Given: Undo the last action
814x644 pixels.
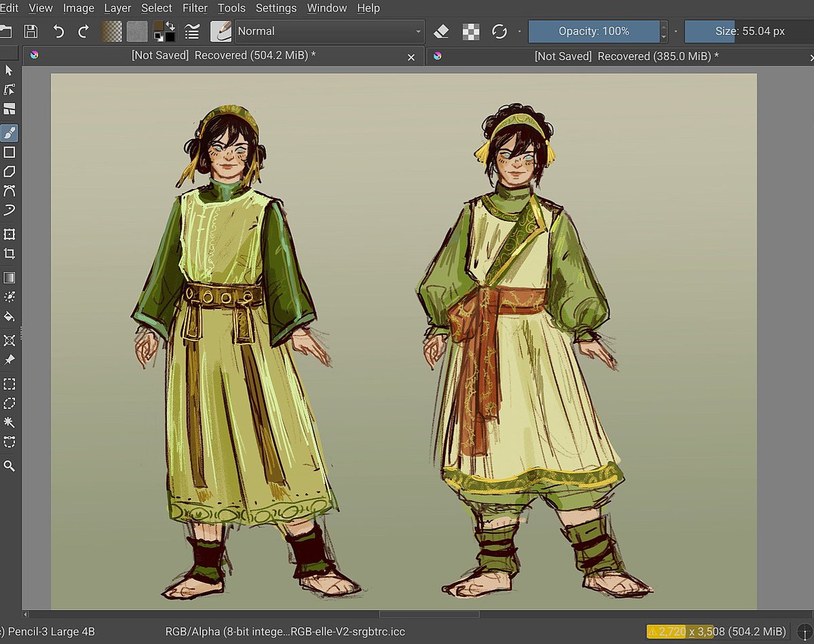Looking at the screenshot, I should click(59, 31).
